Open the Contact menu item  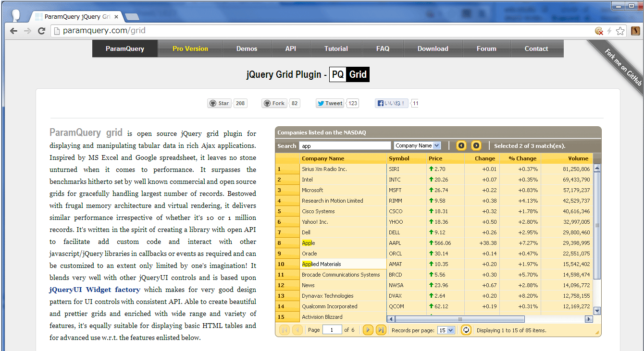[536, 48]
